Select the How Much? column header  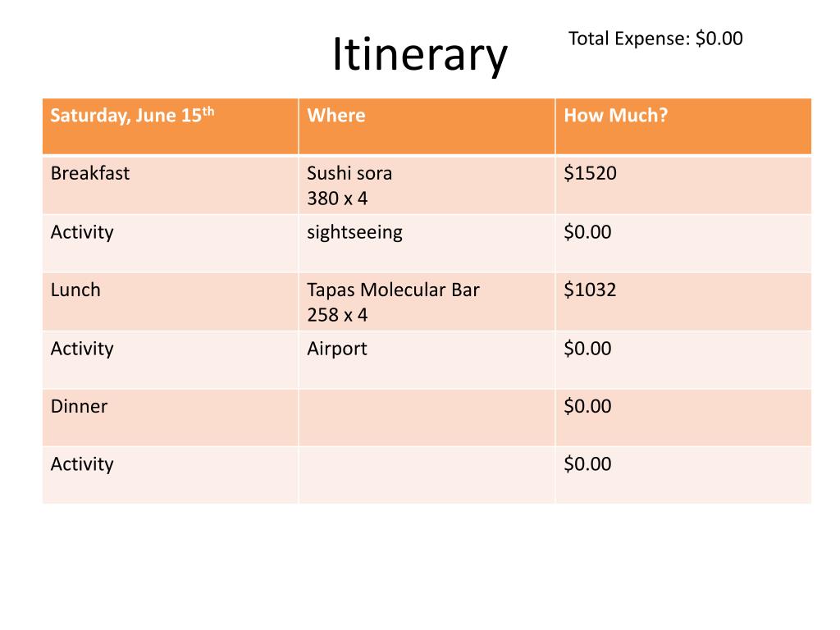click(x=683, y=126)
